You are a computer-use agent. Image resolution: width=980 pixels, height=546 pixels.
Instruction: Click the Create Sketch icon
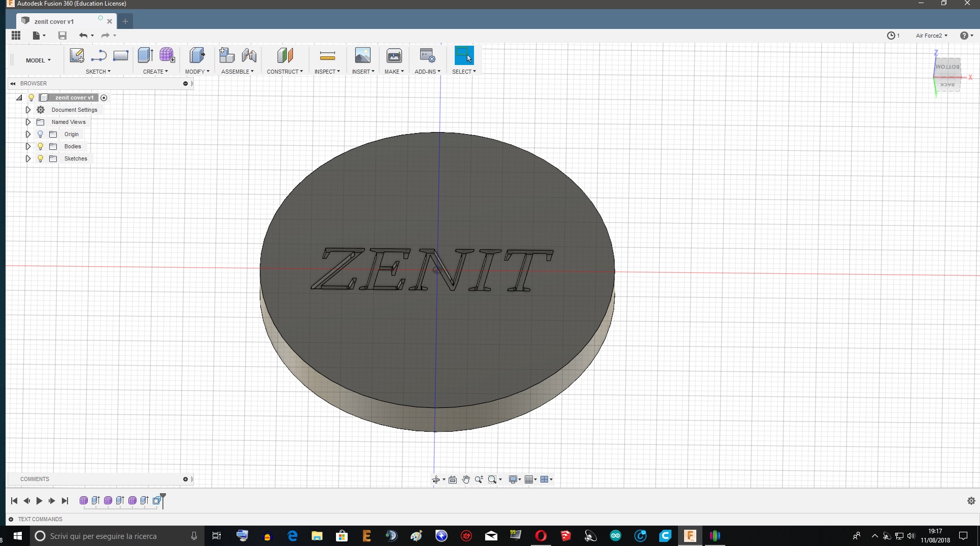(x=77, y=55)
